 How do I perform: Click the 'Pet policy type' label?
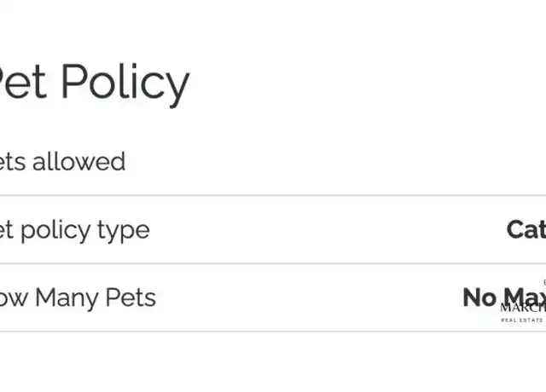tap(75, 231)
